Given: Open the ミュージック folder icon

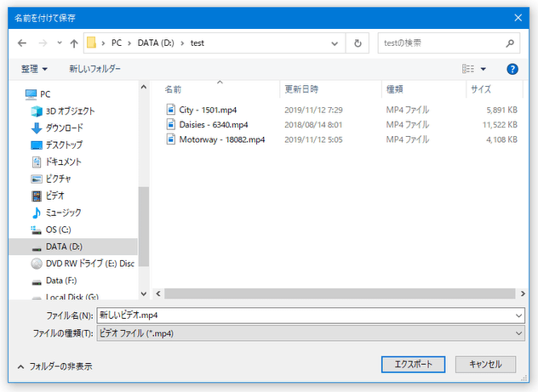Looking at the screenshot, I should point(37,213).
